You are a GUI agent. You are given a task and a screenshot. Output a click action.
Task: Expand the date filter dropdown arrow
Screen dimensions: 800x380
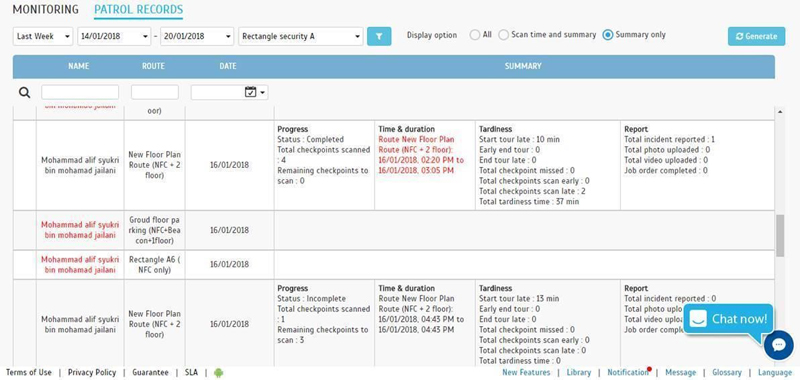[263, 93]
